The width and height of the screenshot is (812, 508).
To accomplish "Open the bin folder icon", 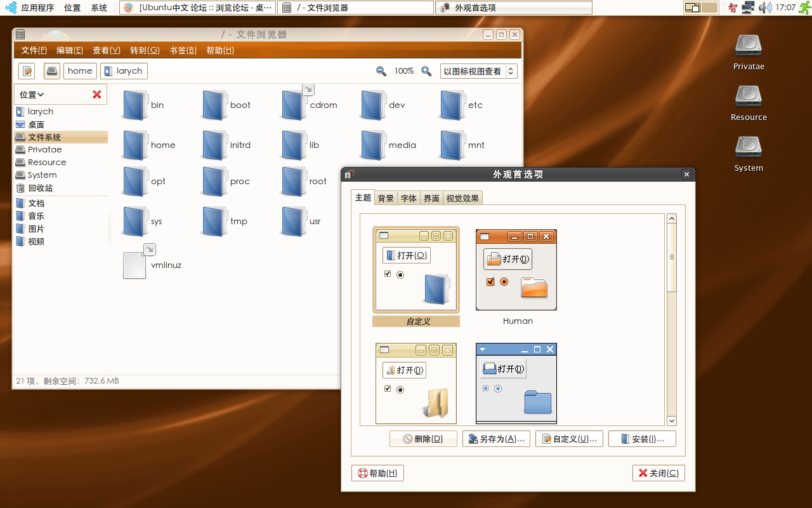I will point(134,105).
